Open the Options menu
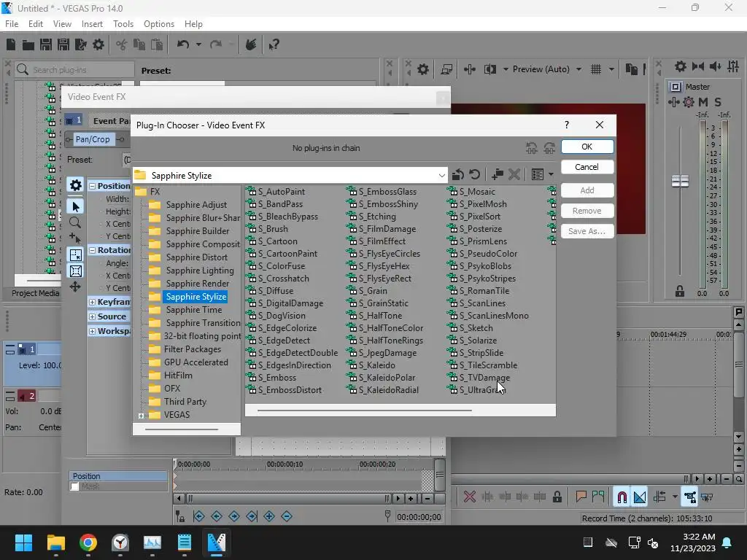Screen dimensions: 747x560 coord(159,24)
